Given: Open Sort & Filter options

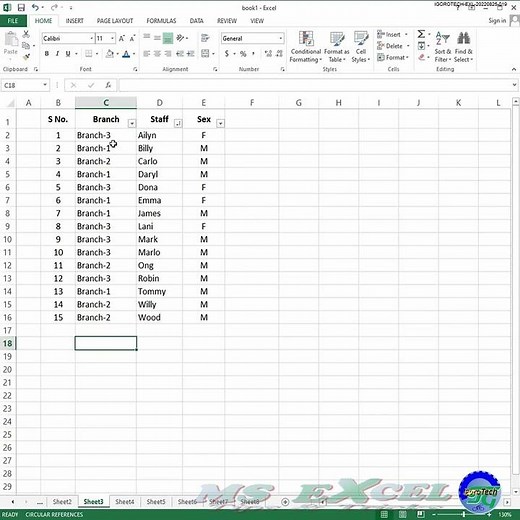Looking at the screenshot, I should pyautogui.click(x=443, y=47).
